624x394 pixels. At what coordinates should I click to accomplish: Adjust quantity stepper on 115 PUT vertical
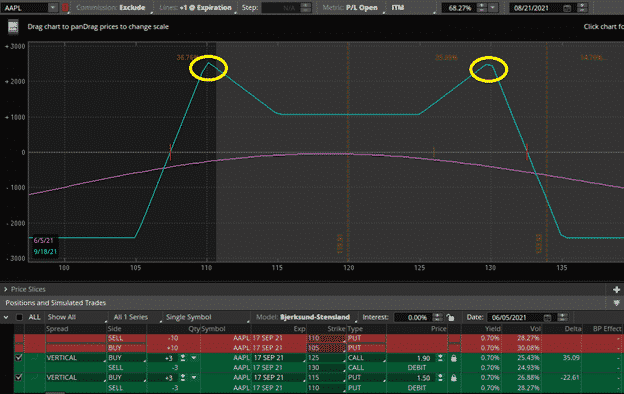point(183,377)
